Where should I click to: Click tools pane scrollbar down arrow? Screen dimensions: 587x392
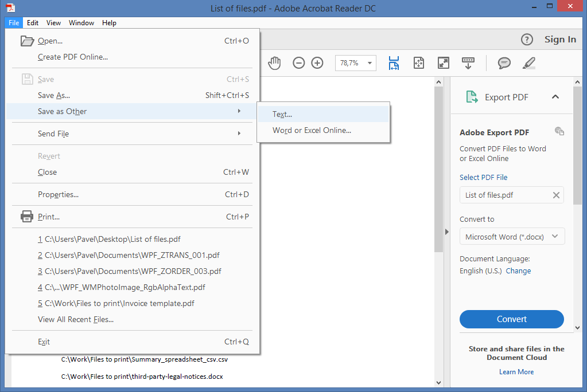[577, 328]
